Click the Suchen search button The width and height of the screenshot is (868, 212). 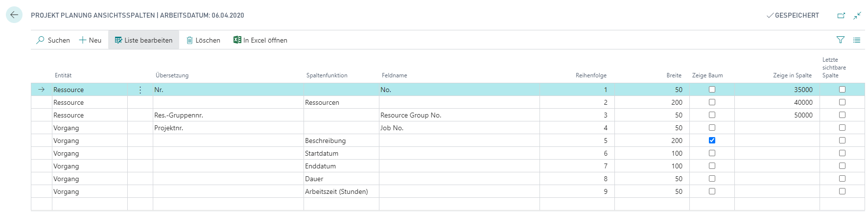pyautogui.click(x=53, y=40)
